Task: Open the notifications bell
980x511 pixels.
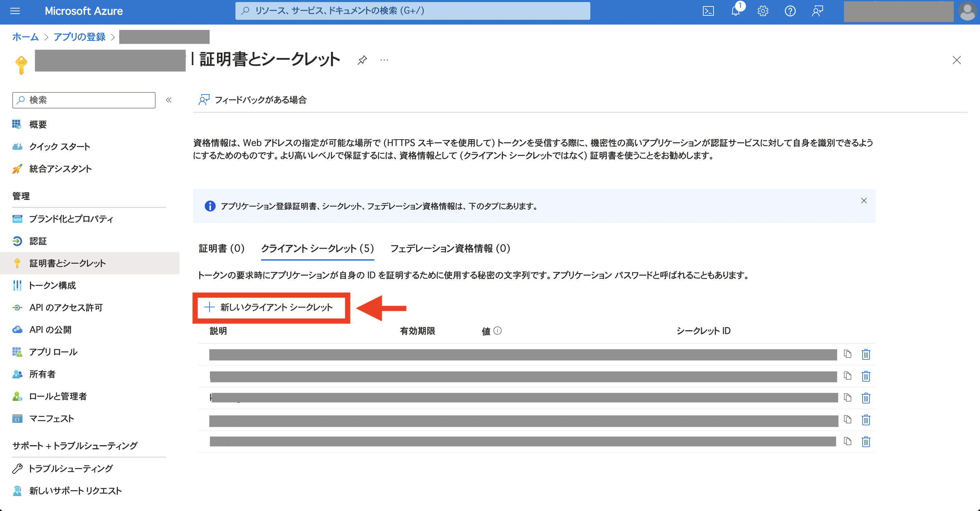Action: (x=736, y=11)
